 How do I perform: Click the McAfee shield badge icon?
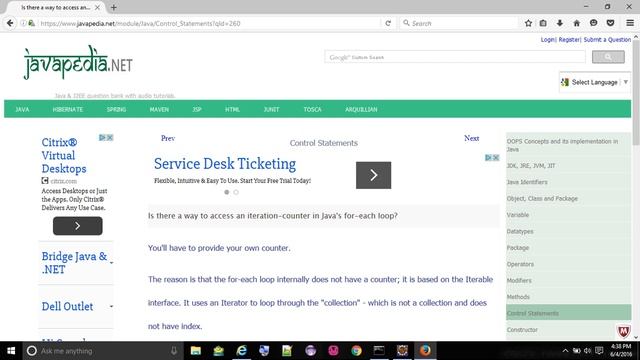pos(623,331)
